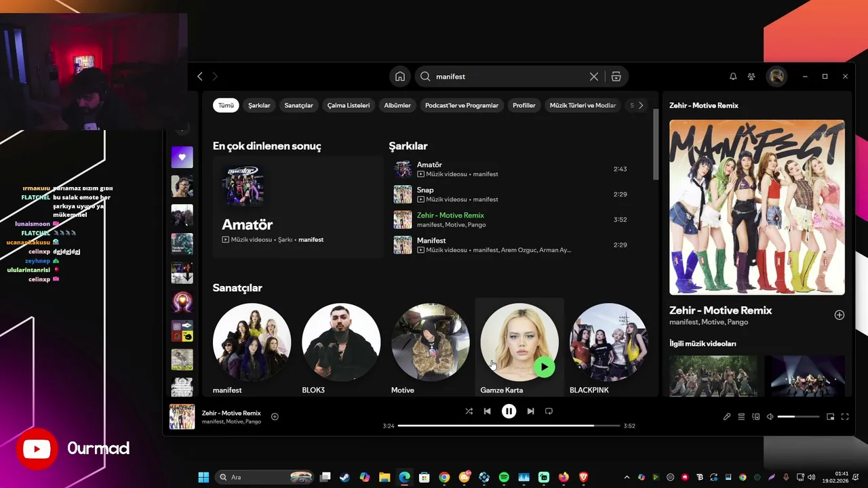Image resolution: width=868 pixels, height=488 pixels.
Task: Open Connect to a device icon
Action: point(756,417)
